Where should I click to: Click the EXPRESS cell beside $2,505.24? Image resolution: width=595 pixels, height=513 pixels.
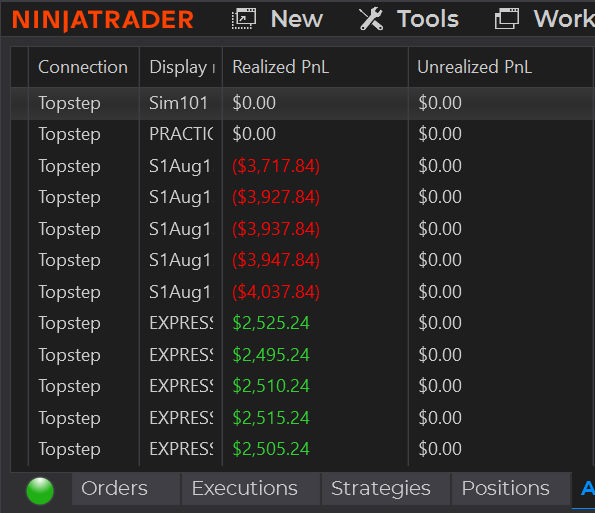(x=181, y=449)
